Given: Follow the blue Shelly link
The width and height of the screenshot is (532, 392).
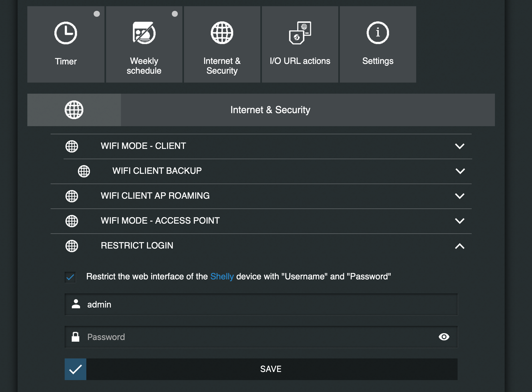Looking at the screenshot, I should click(x=222, y=276).
